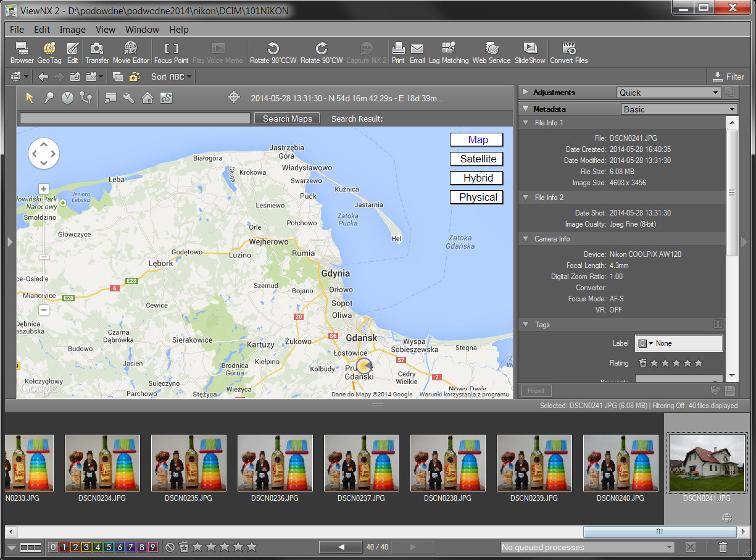Open the File menu
The image size is (756, 560).
click(17, 29)
